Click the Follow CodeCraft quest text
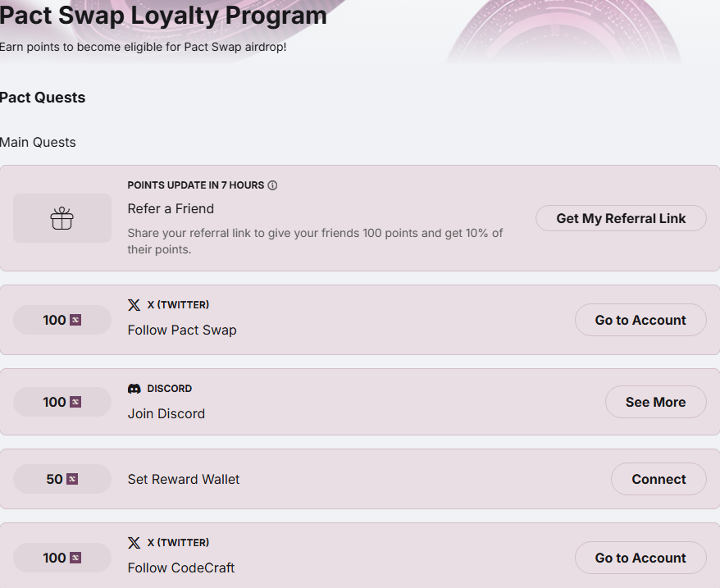The image size is (720, 588). 181,567
